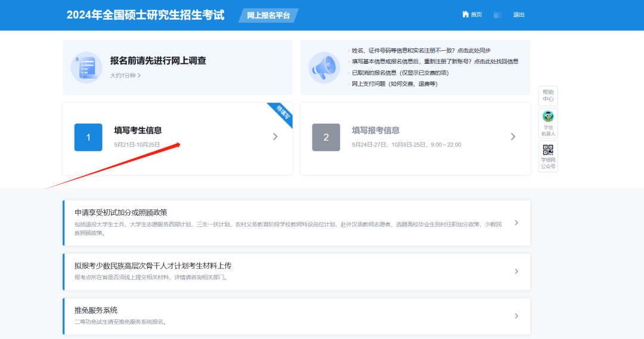Click the blue step 1 number box
Image resolution: width=644 pixels, height=339 pixels.
[x=88, y=137]
